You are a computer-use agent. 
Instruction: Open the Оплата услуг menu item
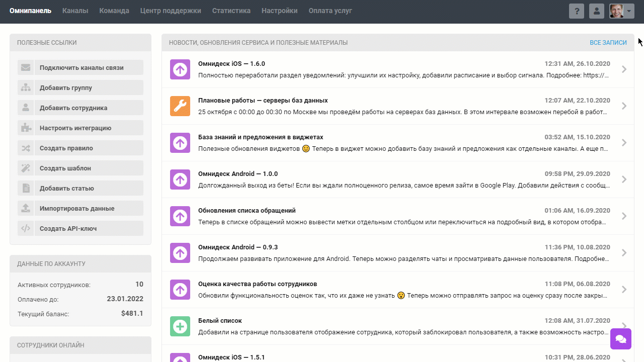point(330,11)
